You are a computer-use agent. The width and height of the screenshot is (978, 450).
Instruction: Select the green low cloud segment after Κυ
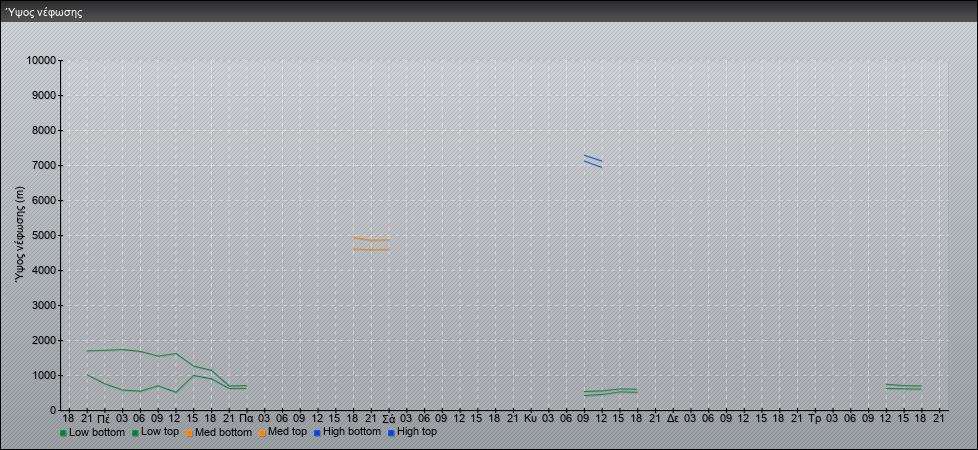point(610,391)
